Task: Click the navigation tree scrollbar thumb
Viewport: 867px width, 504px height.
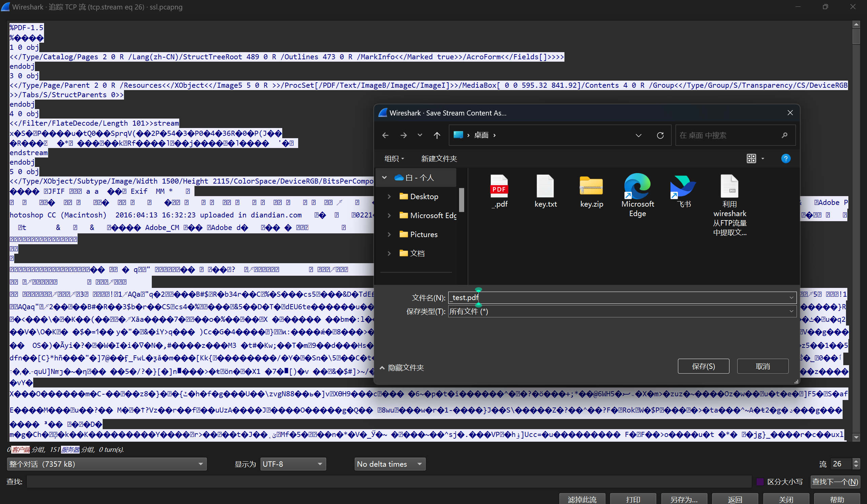Action: pos(461,199)
